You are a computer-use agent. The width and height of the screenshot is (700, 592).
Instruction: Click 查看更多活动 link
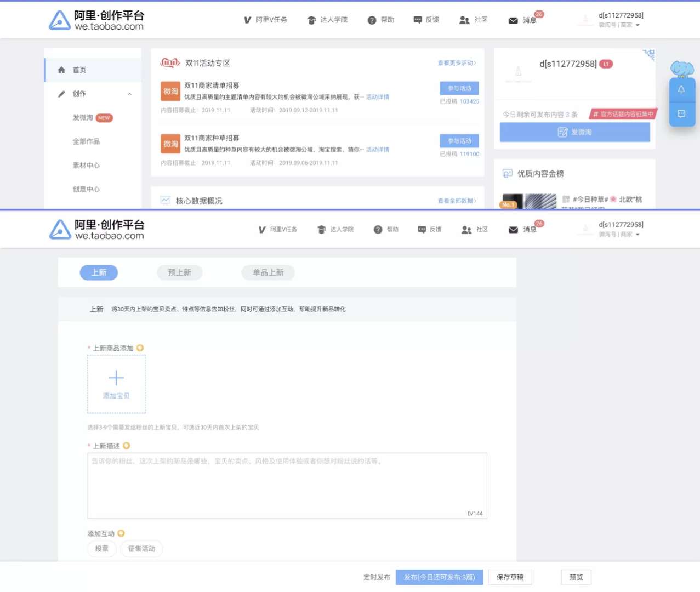point(457,63)
